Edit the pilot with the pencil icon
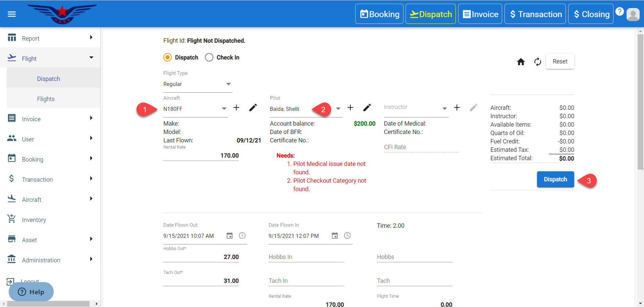Image resolution: width=644 pixels, height=307 pixels. (367, 107)
